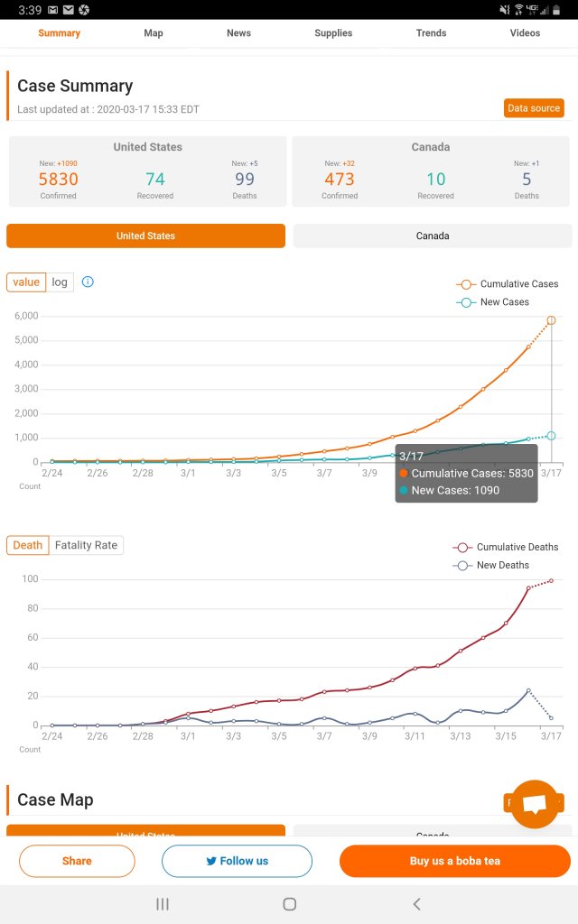This screenshot has width=578, height=924.
Task: Click the 3/17 cumulative cases data point
Action: (551, 320)
